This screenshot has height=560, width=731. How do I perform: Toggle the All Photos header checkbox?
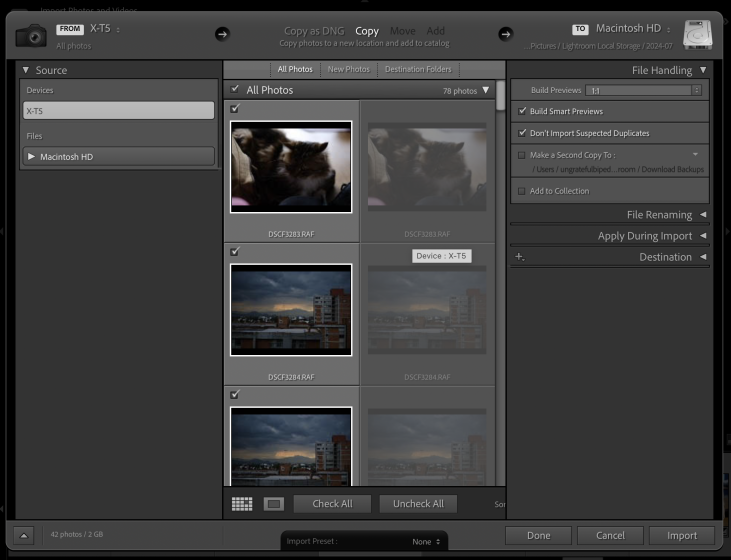click(235, 89)
